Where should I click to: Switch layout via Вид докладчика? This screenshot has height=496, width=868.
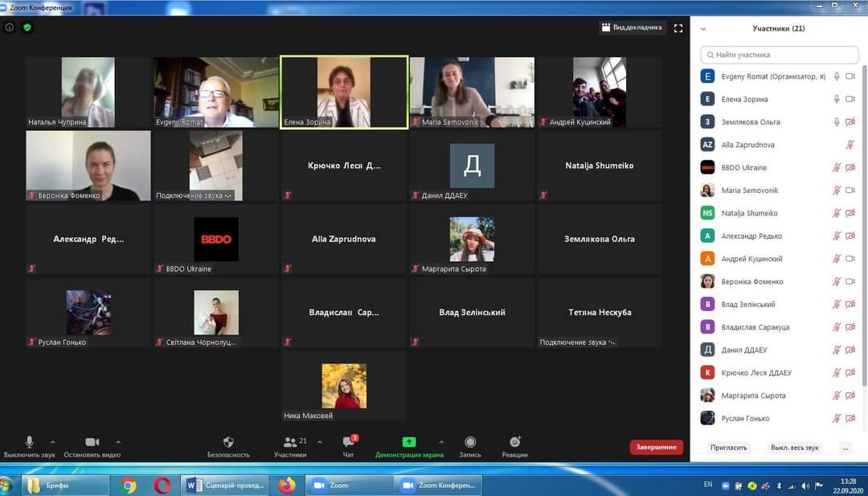pyautogui.click(x=632, y=27)
